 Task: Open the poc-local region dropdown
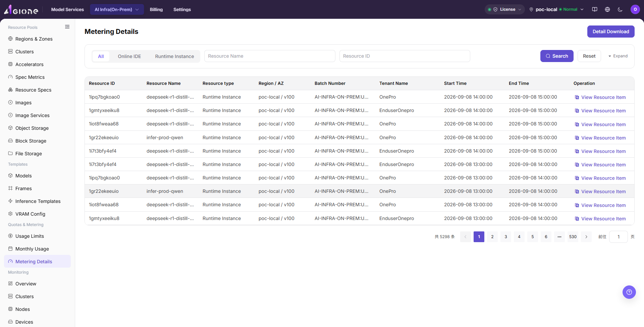coord(556,9)
